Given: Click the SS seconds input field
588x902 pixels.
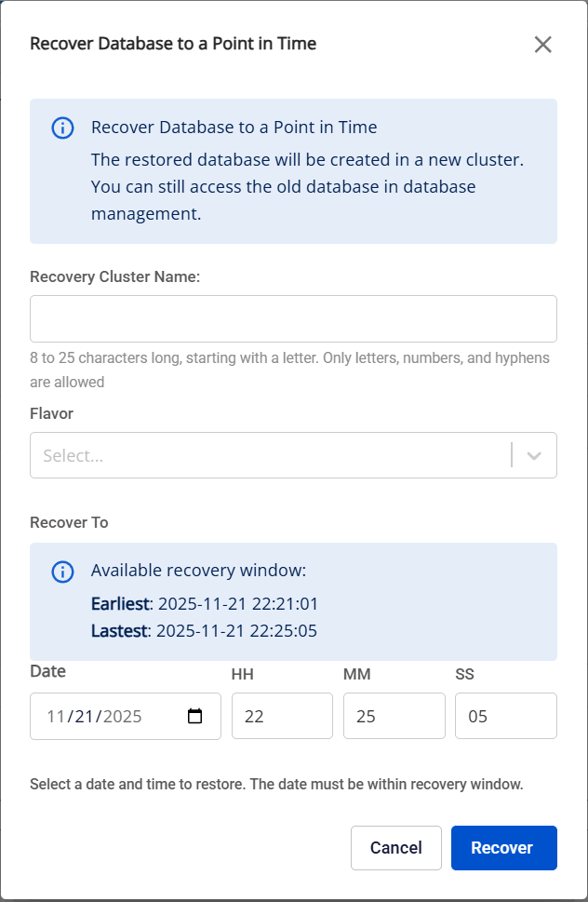Looking at the screenshot, I should tap(505, 717).
